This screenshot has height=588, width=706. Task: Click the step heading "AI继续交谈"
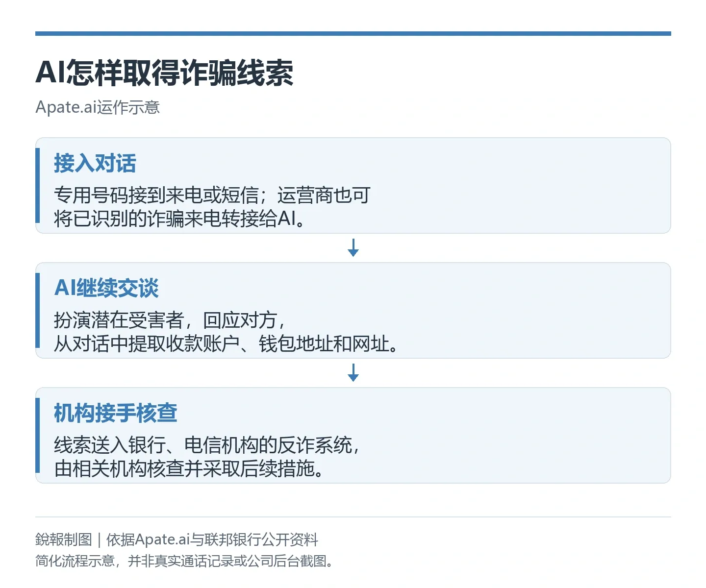pyautogui.click(x=106, y=288)
